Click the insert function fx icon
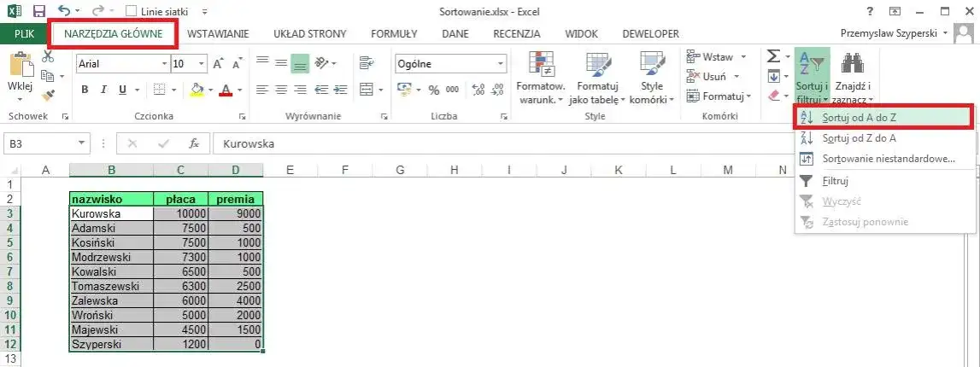 coord(194,143)
